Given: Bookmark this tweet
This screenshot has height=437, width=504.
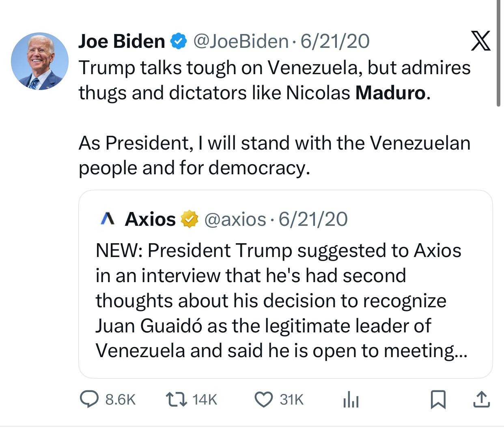Looking at the screenshot, I should [x=438, y=400].
